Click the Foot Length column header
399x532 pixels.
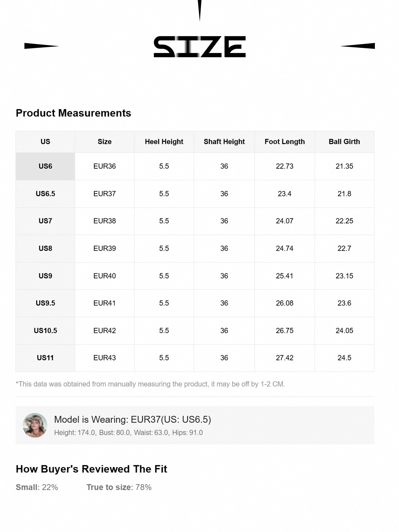click(285, 142)
